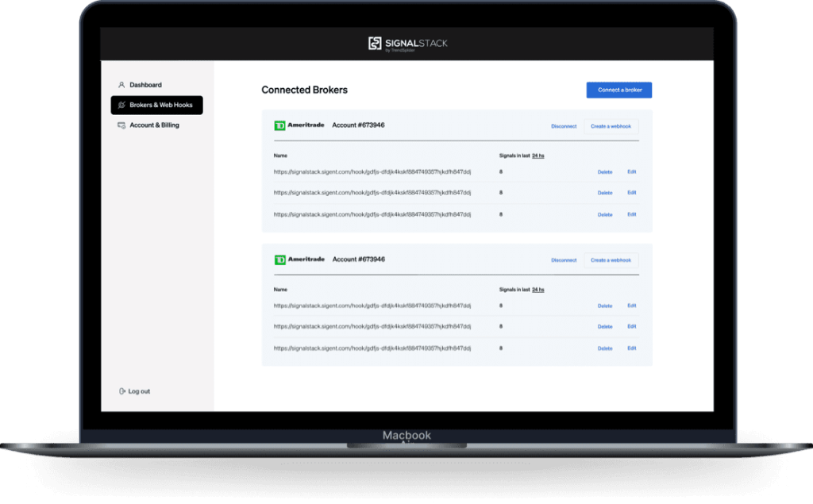Open the 24 hs period selector in second card

click(x=538, y=290)
